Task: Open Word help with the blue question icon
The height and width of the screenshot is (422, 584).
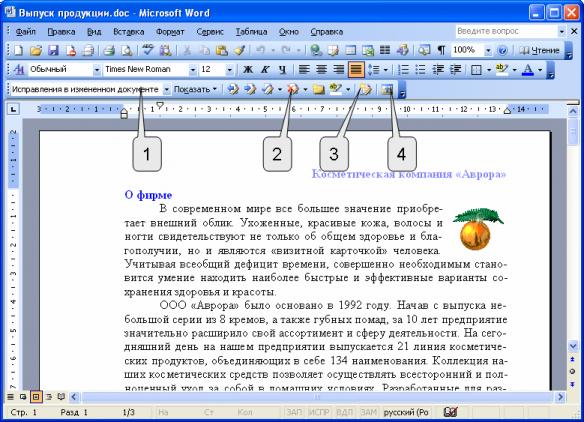Action: coord(502,50)
